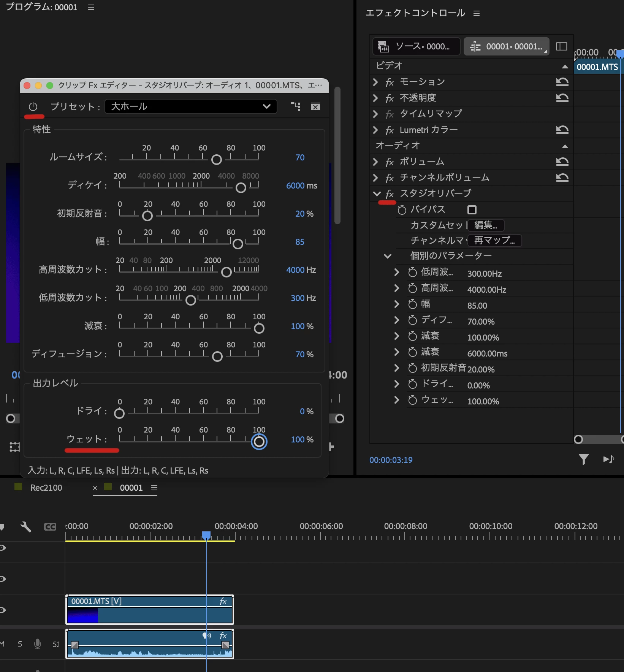Viewport: 624px width, 672px height.
Task: Click the save preset icon in Fx Editor
Action: pyautogui.click(x=296, y=106)
